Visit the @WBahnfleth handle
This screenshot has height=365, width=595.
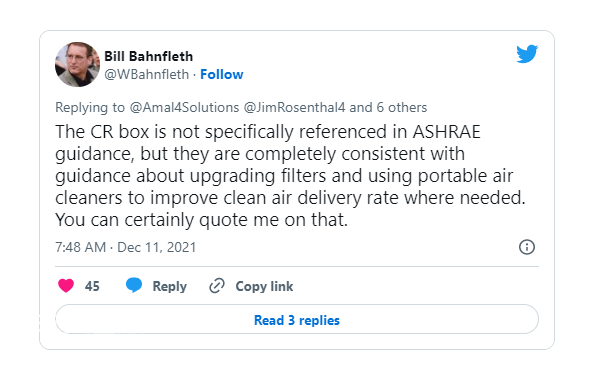(x=146, y=74)
